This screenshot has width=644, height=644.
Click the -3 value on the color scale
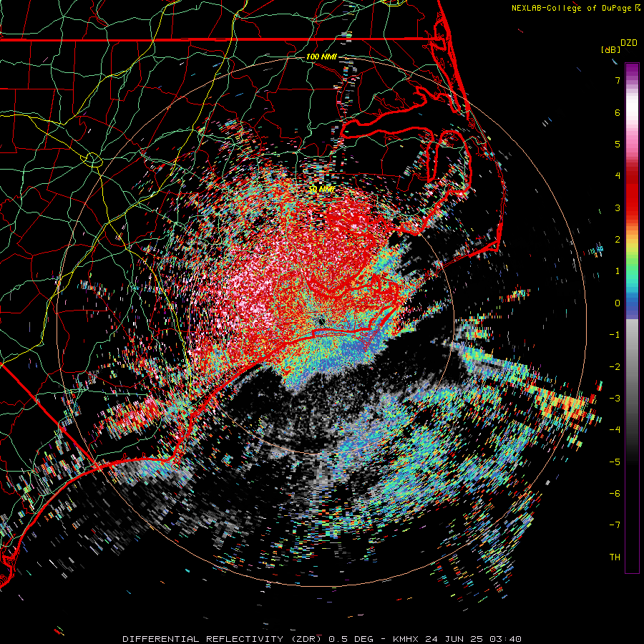(615, 399)
